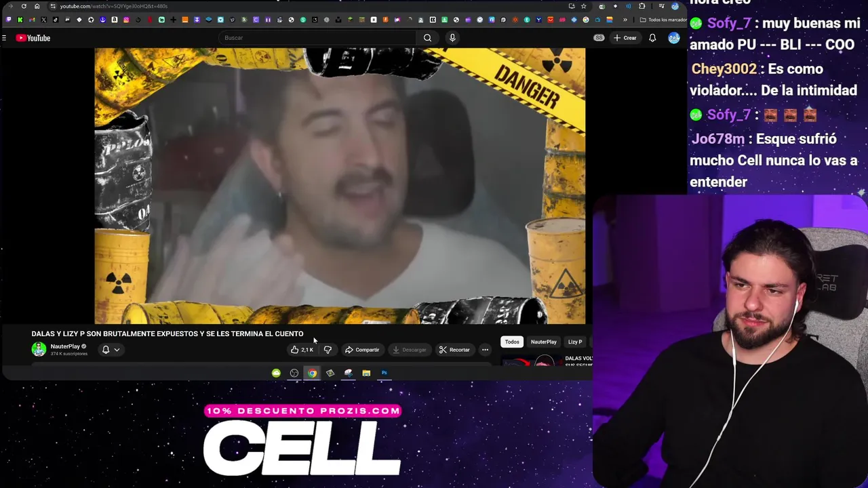
Task: Open the YouTube notifications bell in header
Action: click(652, 38)
